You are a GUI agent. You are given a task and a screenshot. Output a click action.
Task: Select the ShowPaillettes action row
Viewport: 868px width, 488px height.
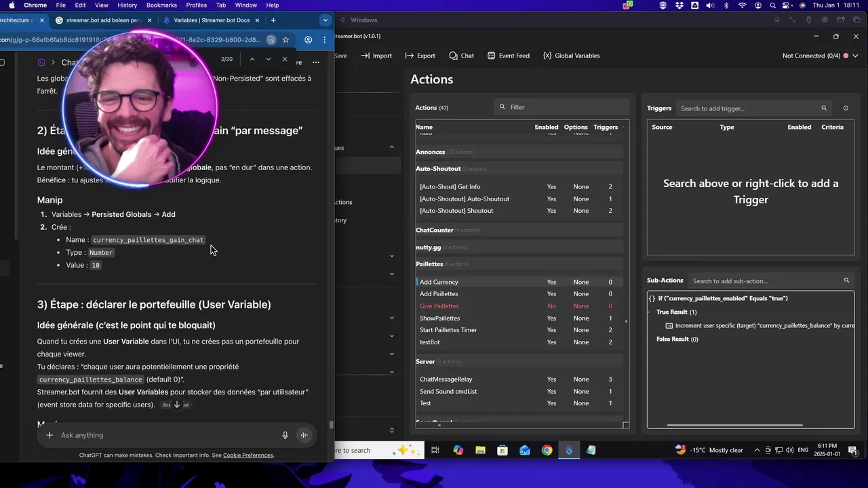[519, 319]
